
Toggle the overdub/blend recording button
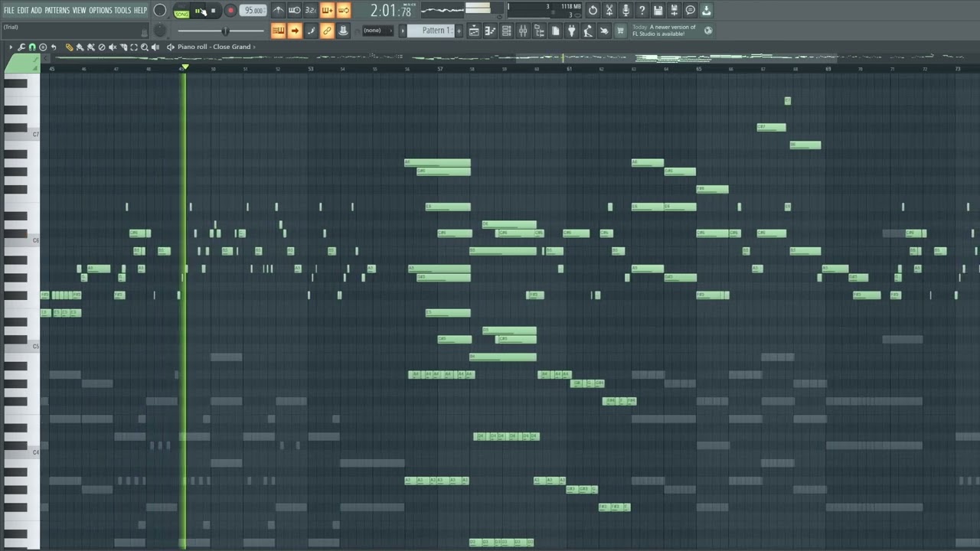tap(327, 11)
